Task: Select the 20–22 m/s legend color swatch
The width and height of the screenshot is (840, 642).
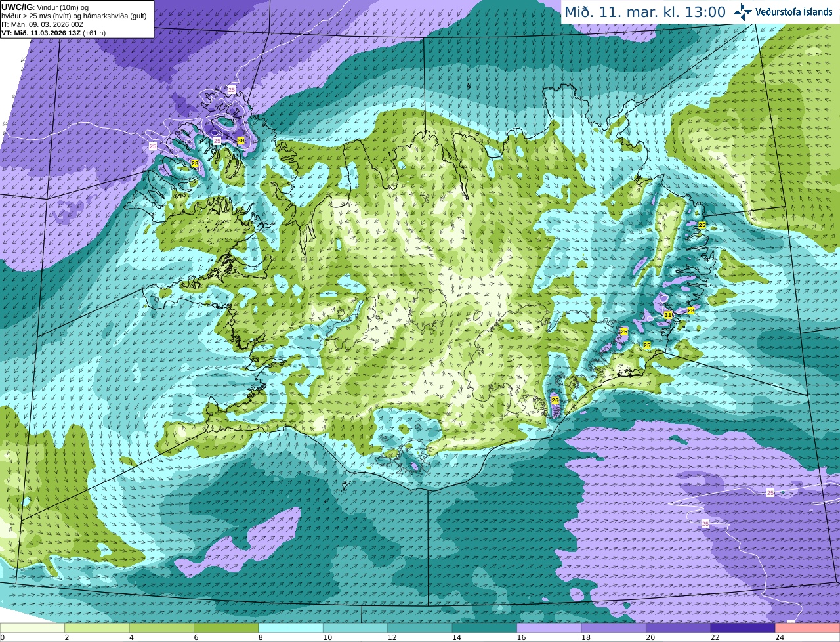Action: 679,628
